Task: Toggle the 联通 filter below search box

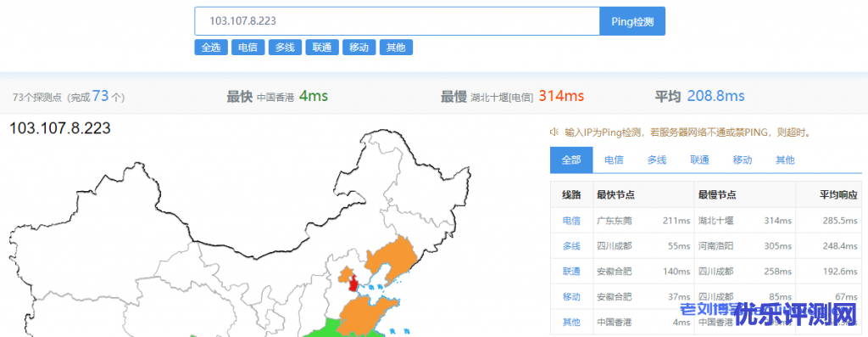Action: [322, 48]
